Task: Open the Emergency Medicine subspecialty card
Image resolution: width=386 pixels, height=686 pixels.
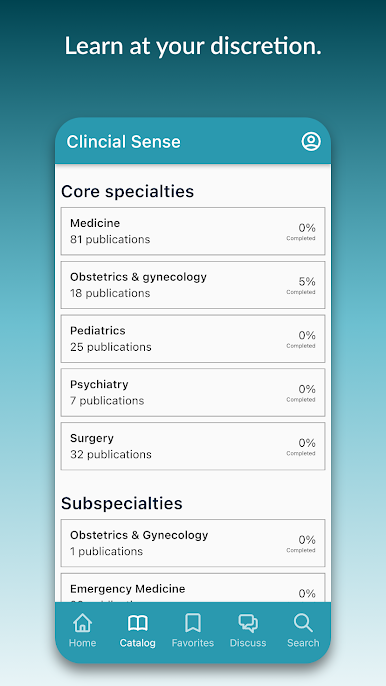Action: pyautogui.click(x=193, y=588)
